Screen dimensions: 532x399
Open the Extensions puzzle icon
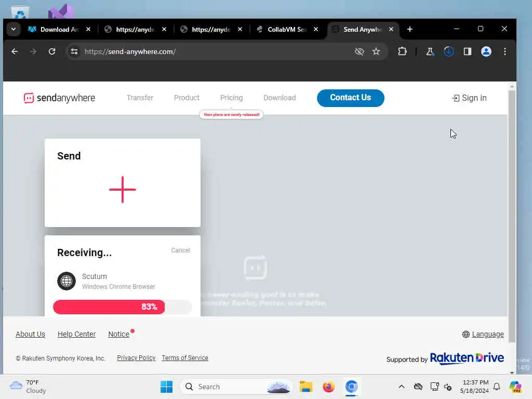(x=402, y=51)
